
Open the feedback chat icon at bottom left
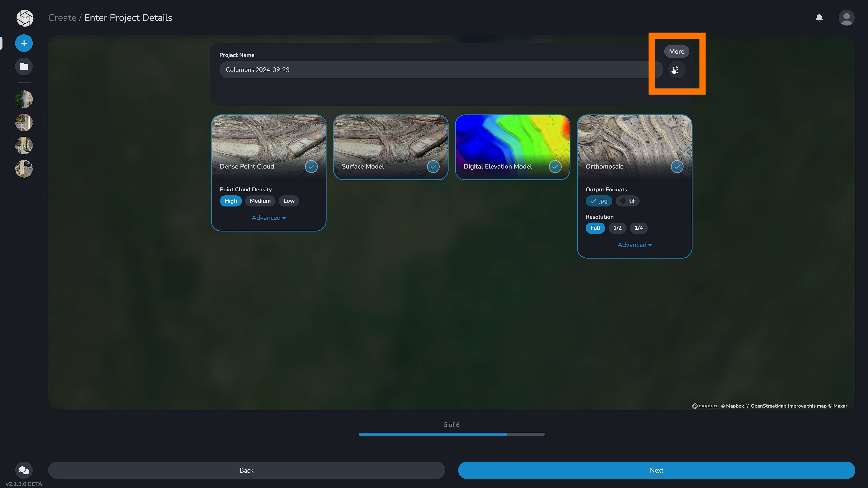click(24, 470)
